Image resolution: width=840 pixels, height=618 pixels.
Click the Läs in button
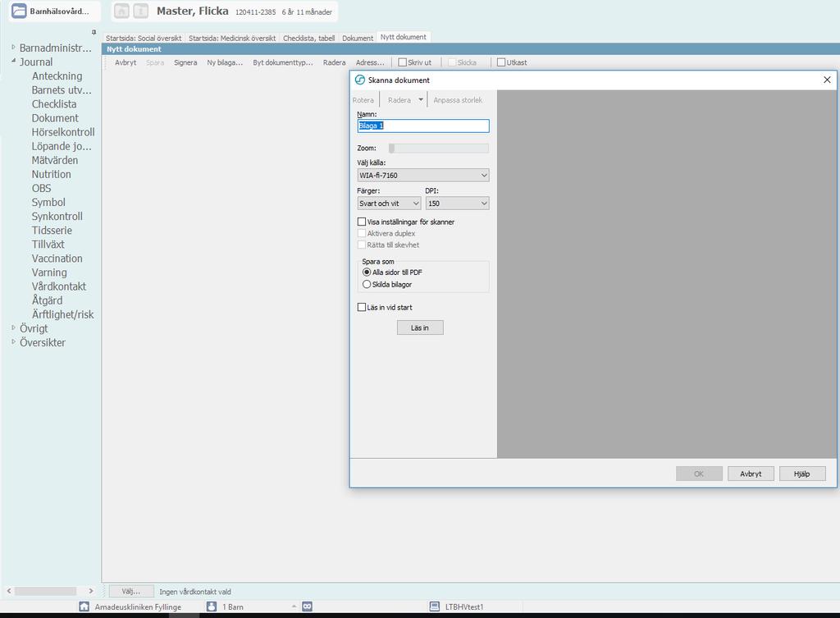(420, 327)
